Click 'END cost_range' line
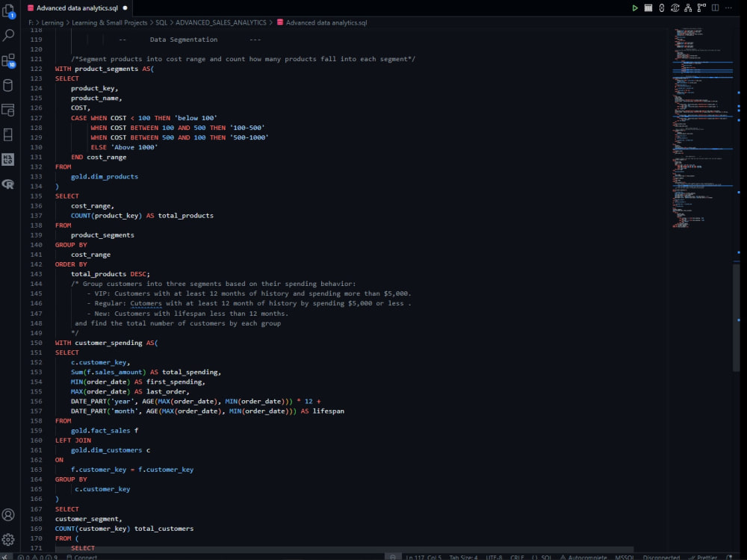Viewport: 747px width, 560px height. pos(99,157)
